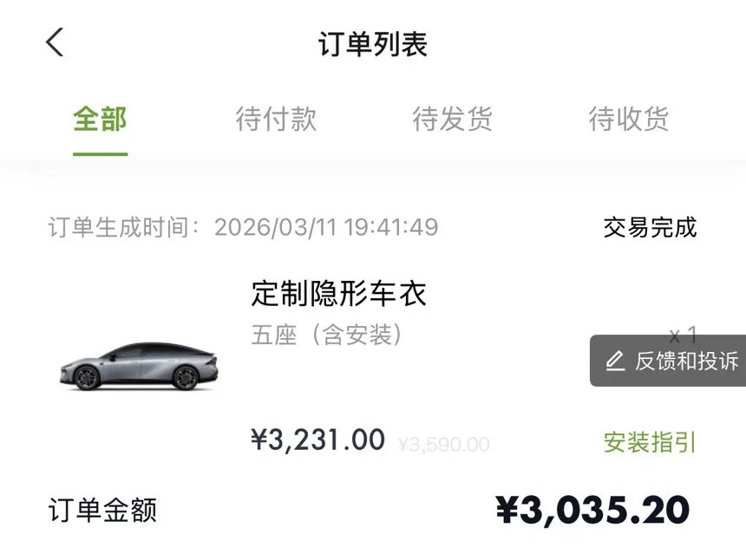Click the pencil icon on feedback button
The height and width of the screenshot is (560, 746).
click(615, 361)
